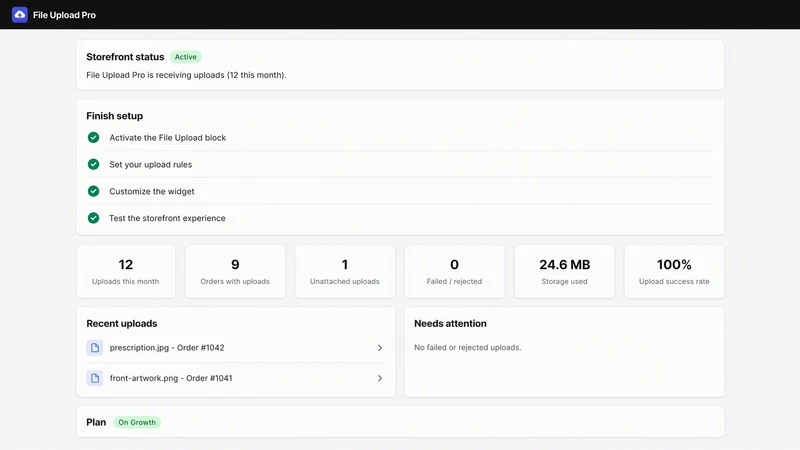Expand the prescription.jpg row chevron
Viewport: 800px width, 450px height.
click(380, 348)
